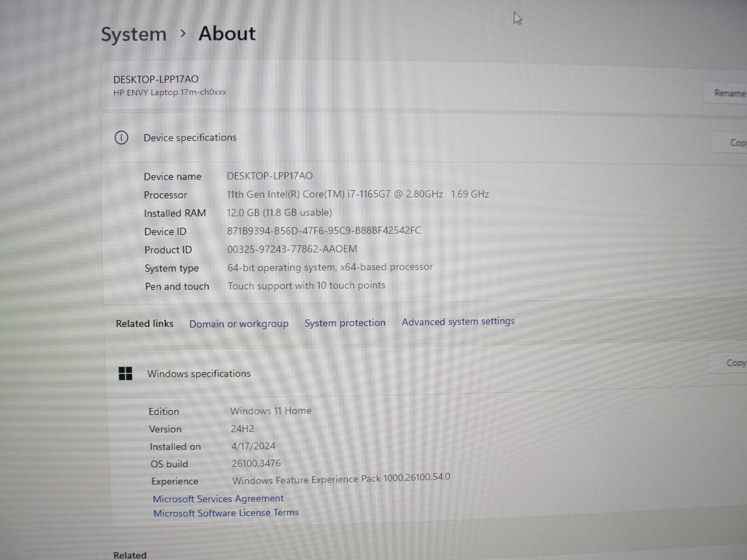Image resolution: width=747 pixels, height=560 pixels.
Task: Click the Experience label
Action: pos(175,482)
